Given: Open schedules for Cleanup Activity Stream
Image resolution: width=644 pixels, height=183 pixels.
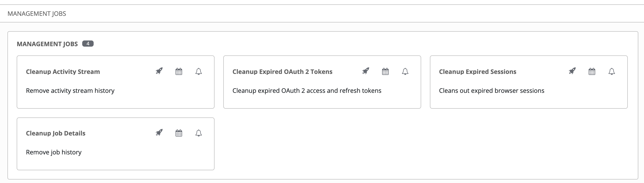Looking at the screenshot, I should click(x=179, y=72).
